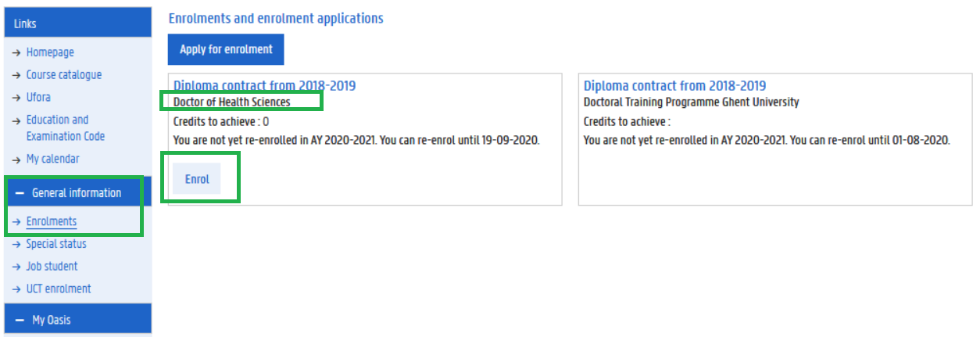Click the minus icon on General information
The height and width of the screenshot is (337, 980).
click(20, 193)
